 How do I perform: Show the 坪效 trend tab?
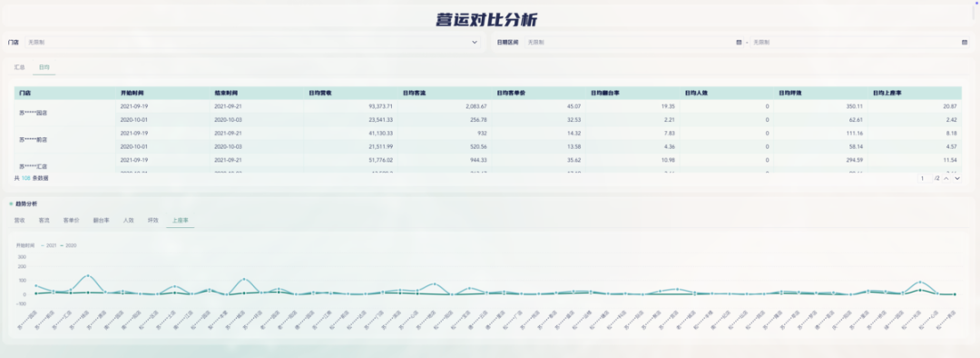tap(152, 220)
